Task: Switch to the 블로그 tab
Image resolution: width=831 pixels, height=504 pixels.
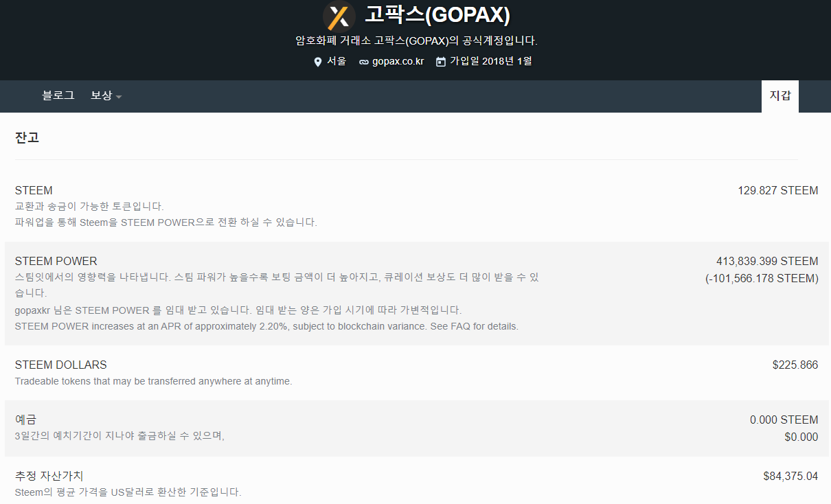Action: coord(58,96)
